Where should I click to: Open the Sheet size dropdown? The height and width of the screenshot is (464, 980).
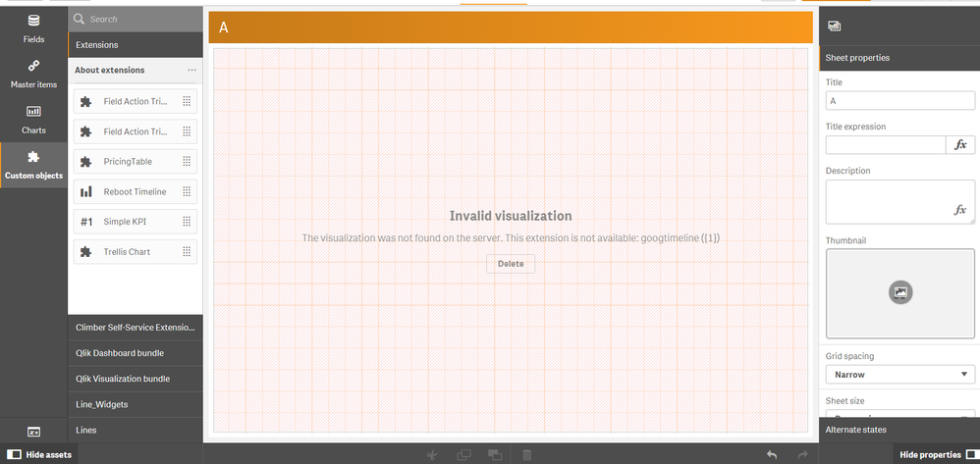click(900, 415)
